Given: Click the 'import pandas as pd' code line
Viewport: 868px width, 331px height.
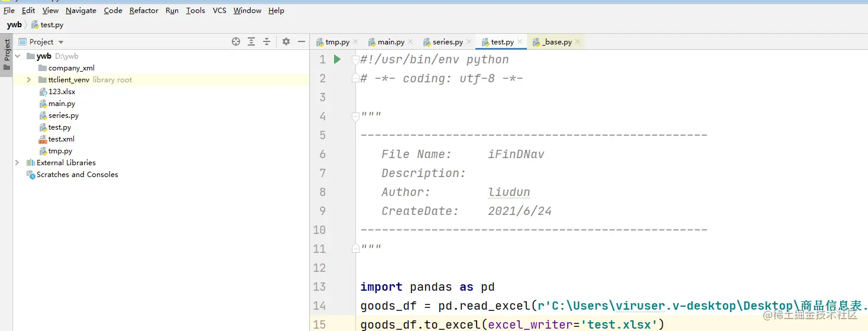Looking at the screenshot, I should coord(427,287).
